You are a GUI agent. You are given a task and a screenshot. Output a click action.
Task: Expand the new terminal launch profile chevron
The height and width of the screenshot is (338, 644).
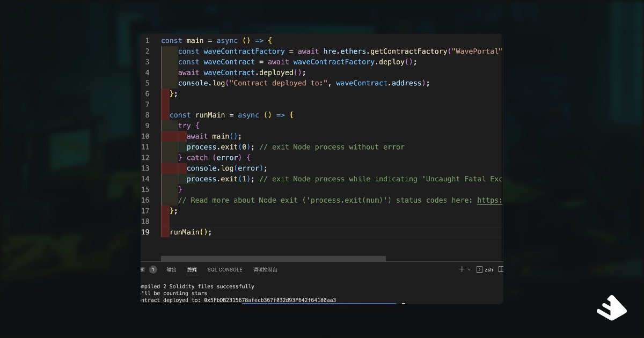(469, 270)
